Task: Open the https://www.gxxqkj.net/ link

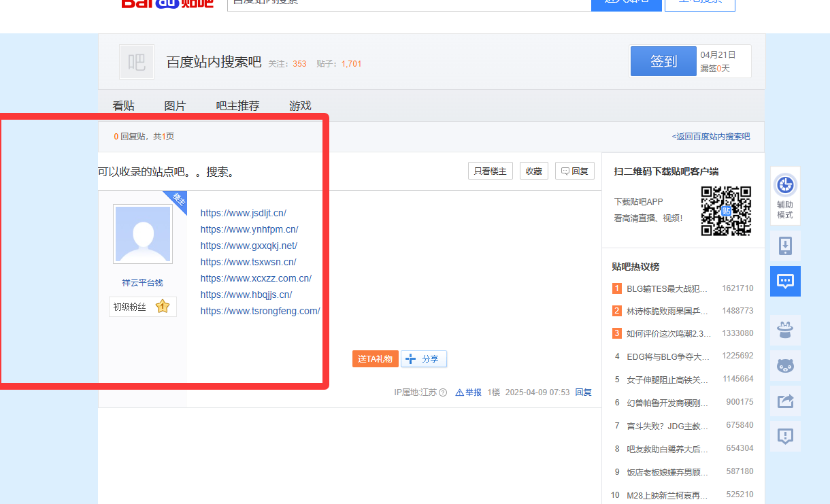Action: click(x=248, y=246)
